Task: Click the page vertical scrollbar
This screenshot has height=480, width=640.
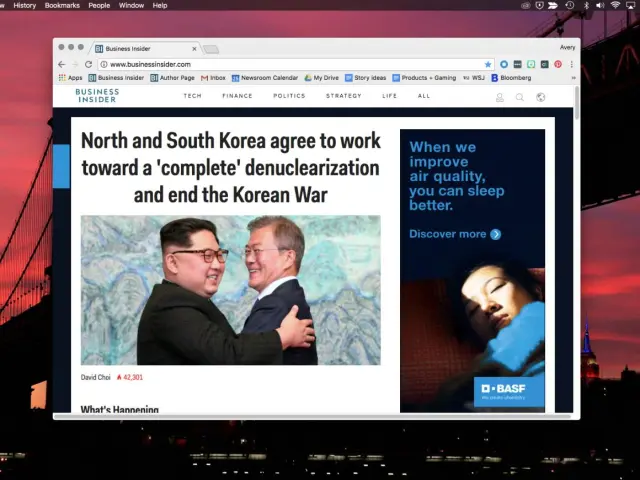Action: click(577, 103)
